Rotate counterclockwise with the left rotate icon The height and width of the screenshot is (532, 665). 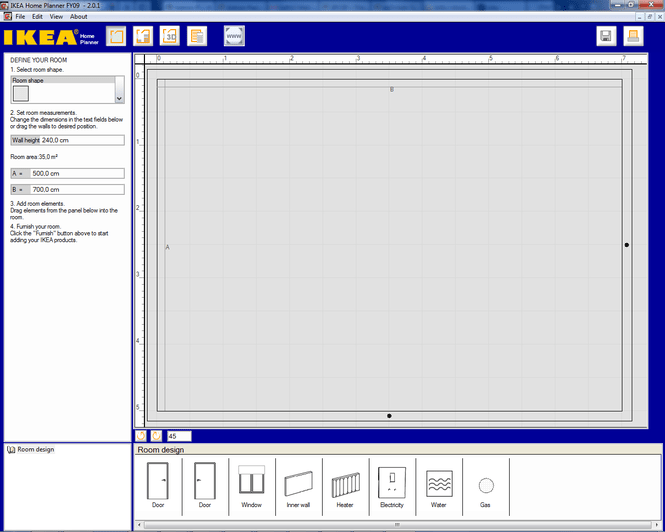pos(141,436)
